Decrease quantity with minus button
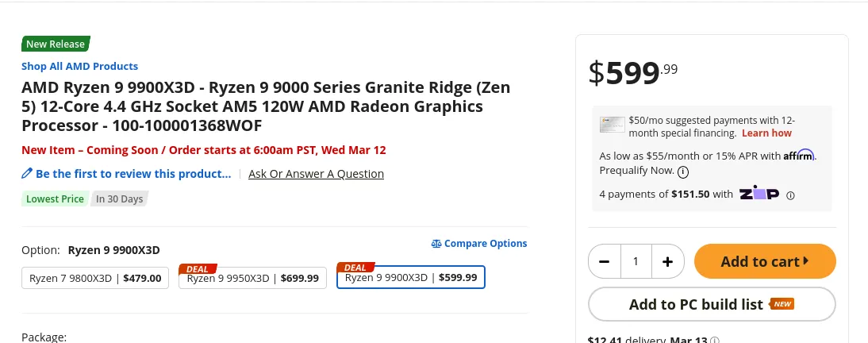 605,261
